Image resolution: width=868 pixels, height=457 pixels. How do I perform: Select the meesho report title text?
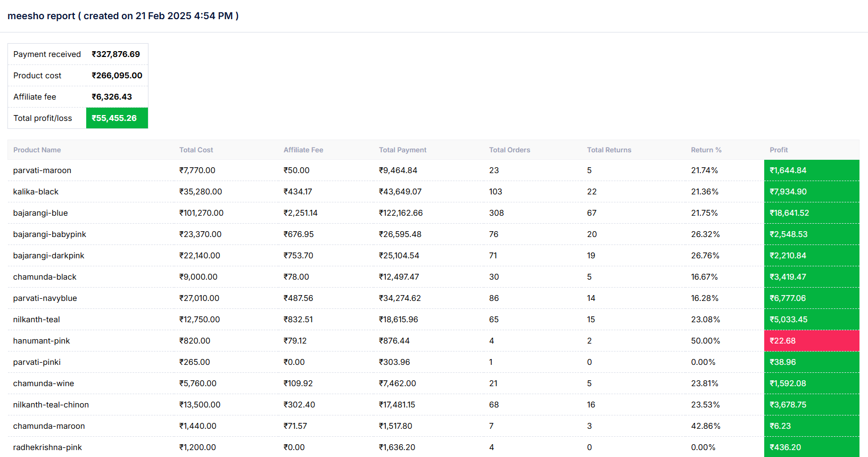(123, 16)
